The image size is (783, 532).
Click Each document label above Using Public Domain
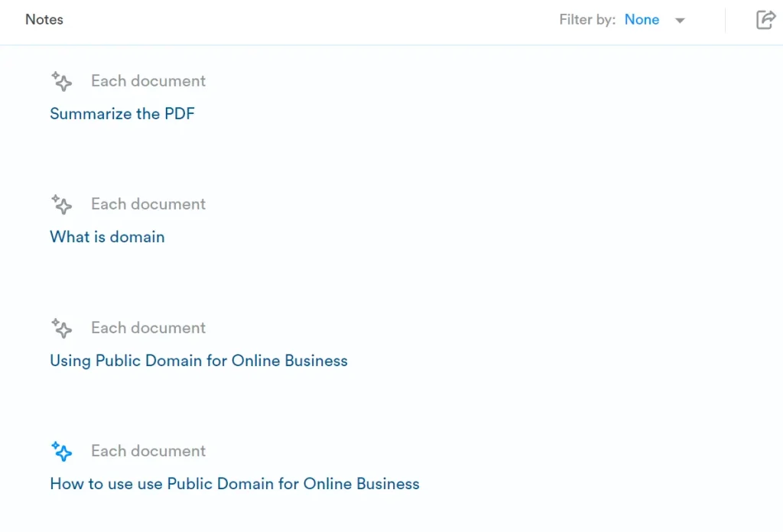click(148, 328)
